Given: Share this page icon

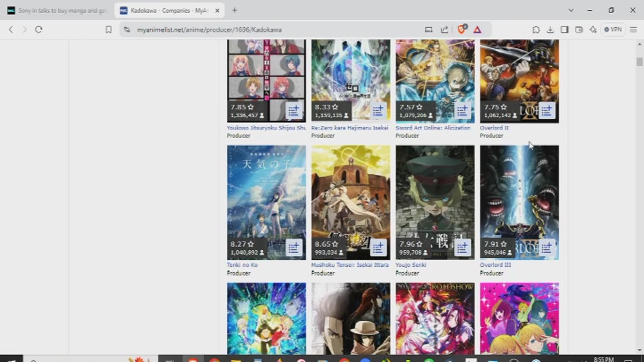Looking at the screenshot, I should (x=444, y=30).
